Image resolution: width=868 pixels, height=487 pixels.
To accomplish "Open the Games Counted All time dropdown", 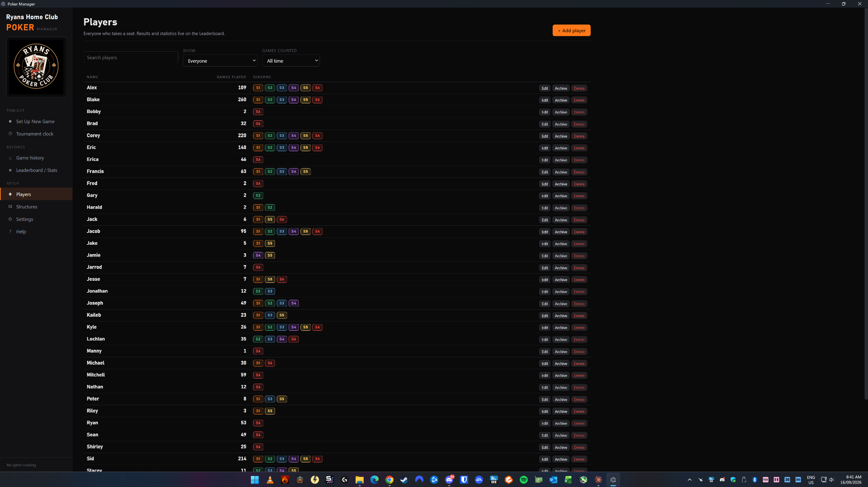I will 291,61.
